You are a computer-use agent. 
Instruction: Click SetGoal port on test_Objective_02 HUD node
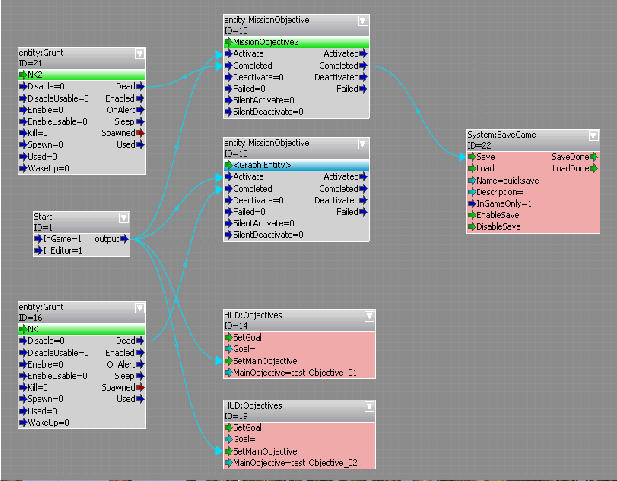pyautogui.click(x=229, y=427)
